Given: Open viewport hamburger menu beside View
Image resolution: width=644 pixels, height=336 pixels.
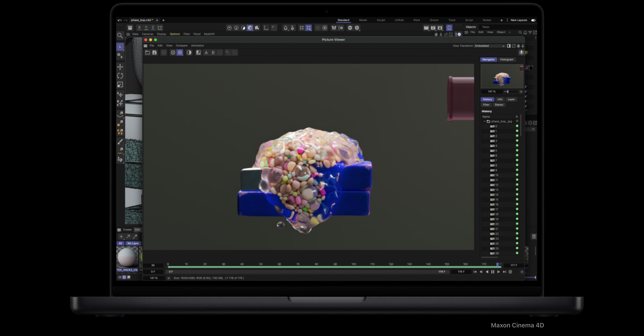Looking at the screenshot, I should (128, 34).
